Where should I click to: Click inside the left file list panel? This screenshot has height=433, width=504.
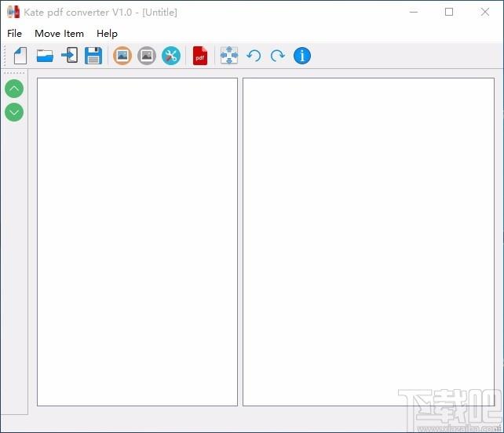click(137, 242)
